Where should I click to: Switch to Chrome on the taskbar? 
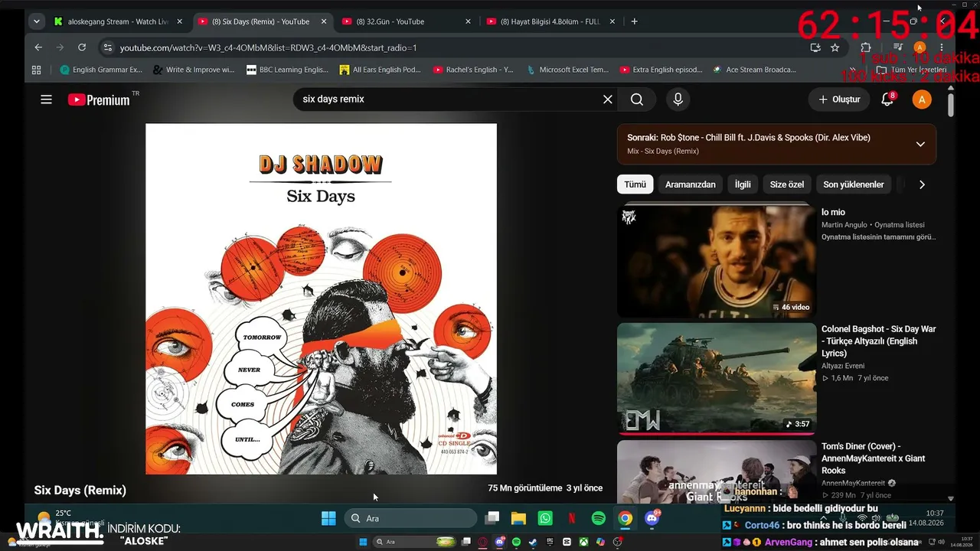tap(626, 519)
